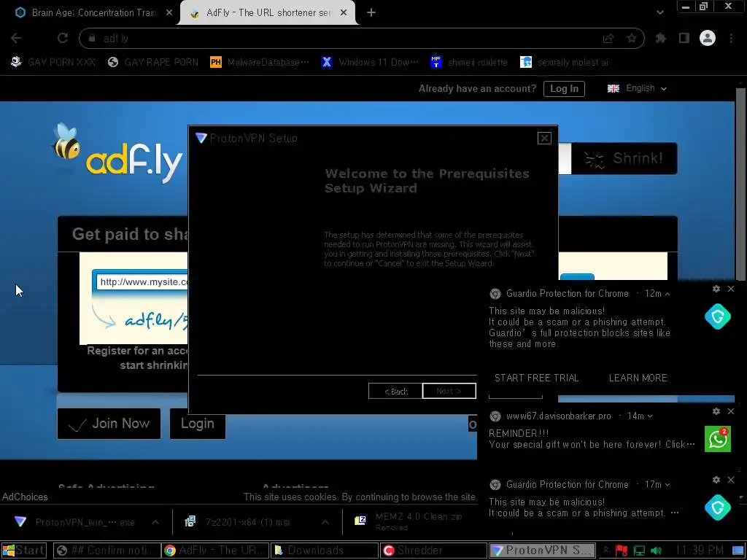747x560 pixels.
Task: Close the AdFly browser tab
Action: coord(344,13)
